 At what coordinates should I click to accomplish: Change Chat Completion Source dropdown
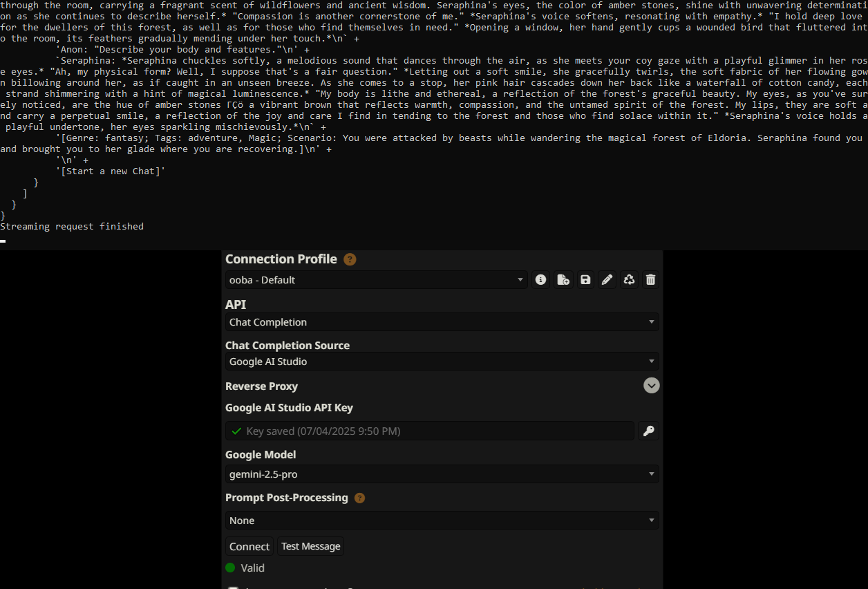click(442, 361)
